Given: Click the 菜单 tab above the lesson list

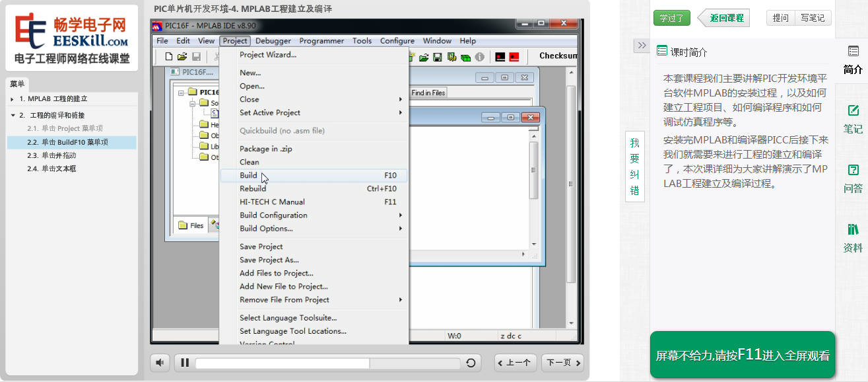Looking at the screenshot, I should click(x=17, y=84).
